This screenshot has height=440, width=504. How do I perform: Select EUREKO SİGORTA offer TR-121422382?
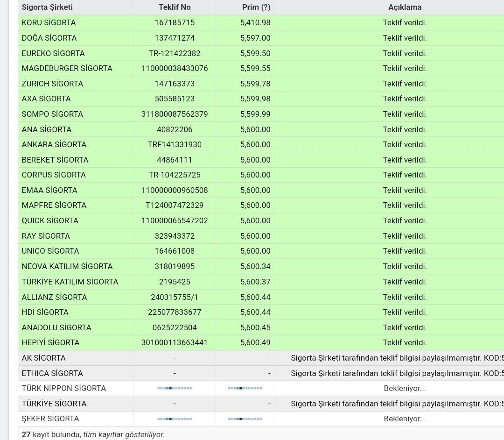pyautogui.click(x=175, y=53)
